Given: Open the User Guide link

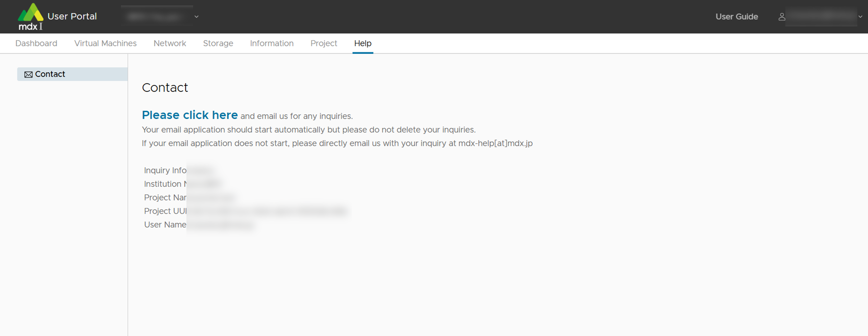Looking at the screenshot, I should [737, 17].
